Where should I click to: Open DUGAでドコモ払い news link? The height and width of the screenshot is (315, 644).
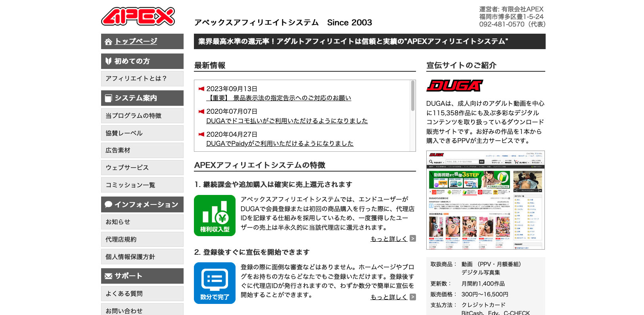pos(287,121)
